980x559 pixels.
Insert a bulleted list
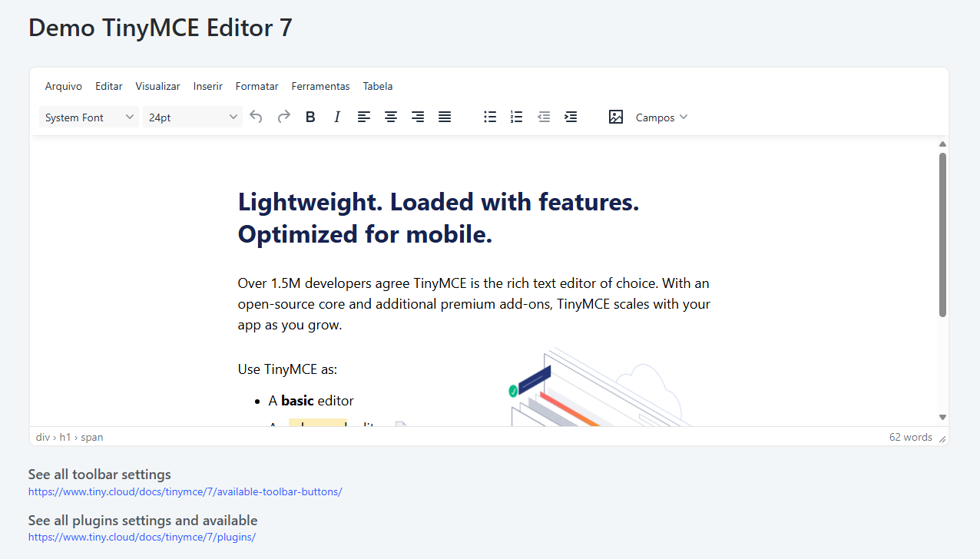[x=489, y=117]
